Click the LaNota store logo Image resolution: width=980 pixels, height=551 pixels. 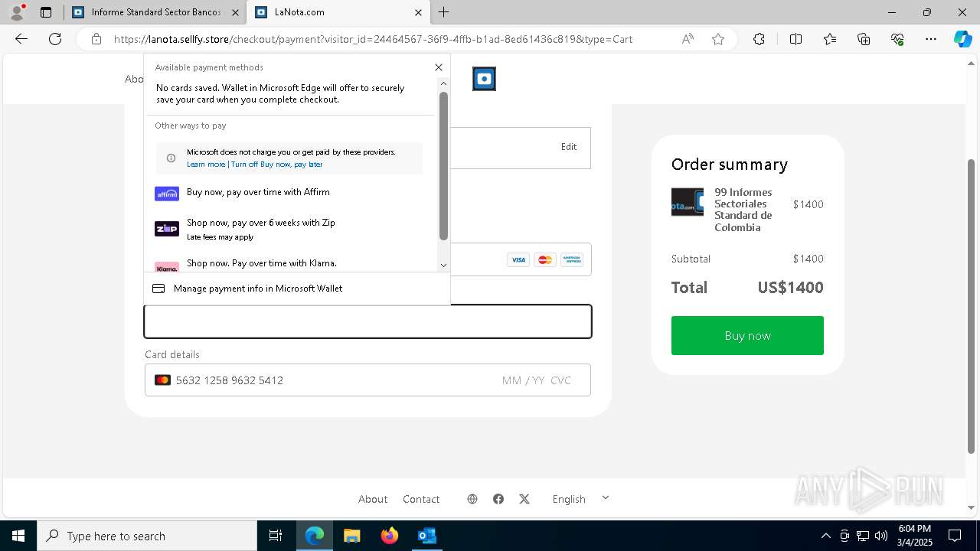tap(484, 79)
